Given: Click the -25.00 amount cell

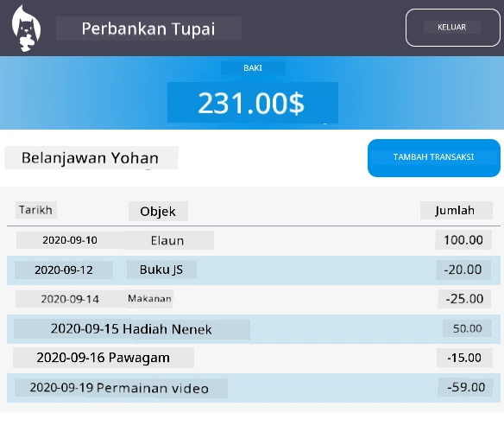Looking at the screenshot, I should click(x=464, y=299).
